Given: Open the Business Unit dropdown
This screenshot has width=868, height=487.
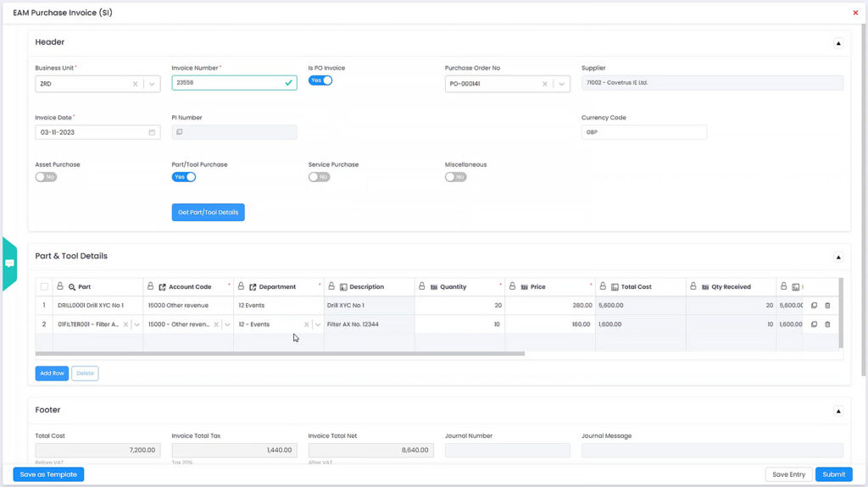Looking at the screenshot, I should (152, 84).
